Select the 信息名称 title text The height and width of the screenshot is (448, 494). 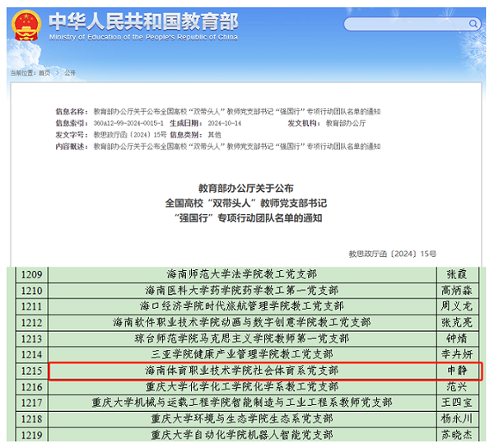coord(237,111)
